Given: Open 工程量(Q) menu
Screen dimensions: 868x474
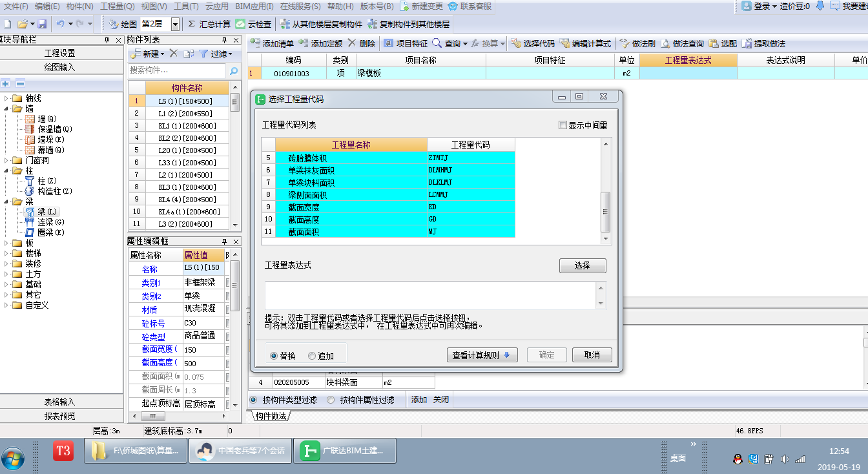Looking at the screenshot, I should point(118,6).
